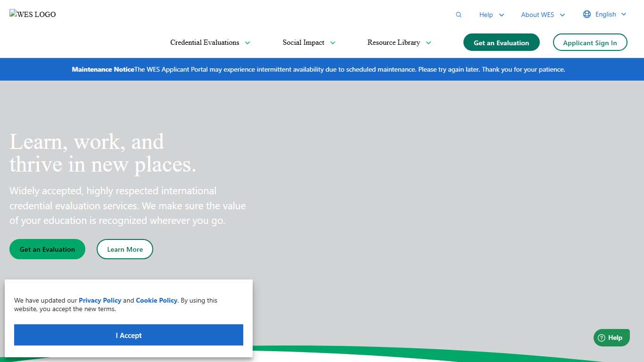
Task: Select Resource Library in the navigation
Action: (394, 42)
